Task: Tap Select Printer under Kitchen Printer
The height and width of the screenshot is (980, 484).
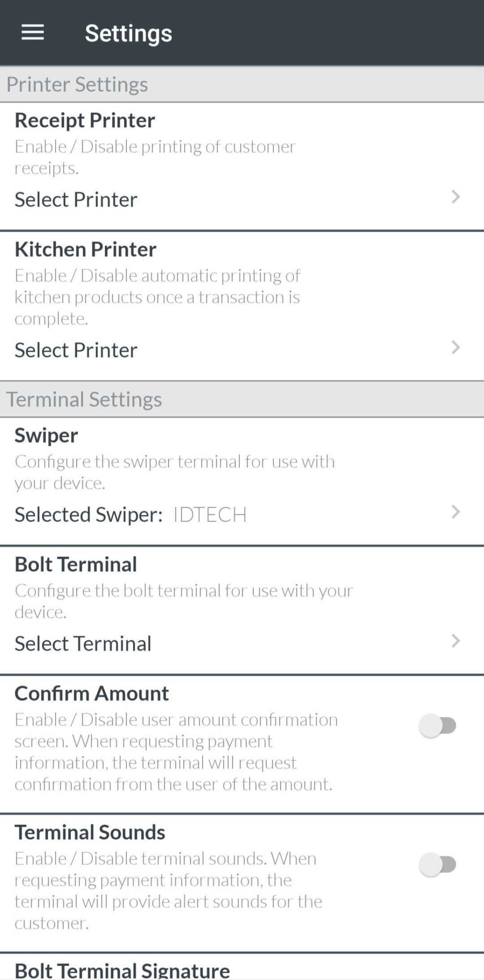Action: click(x=76, y=350)
